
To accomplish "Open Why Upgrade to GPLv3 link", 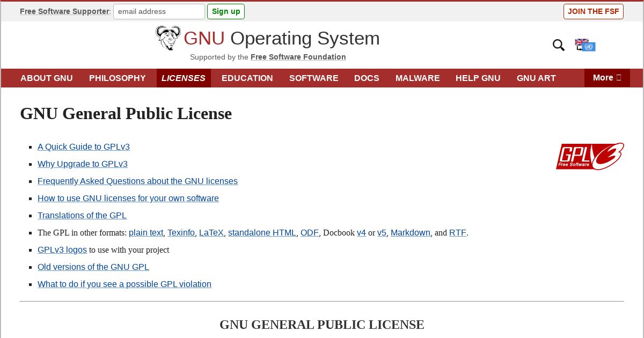I will click(83, 164).
